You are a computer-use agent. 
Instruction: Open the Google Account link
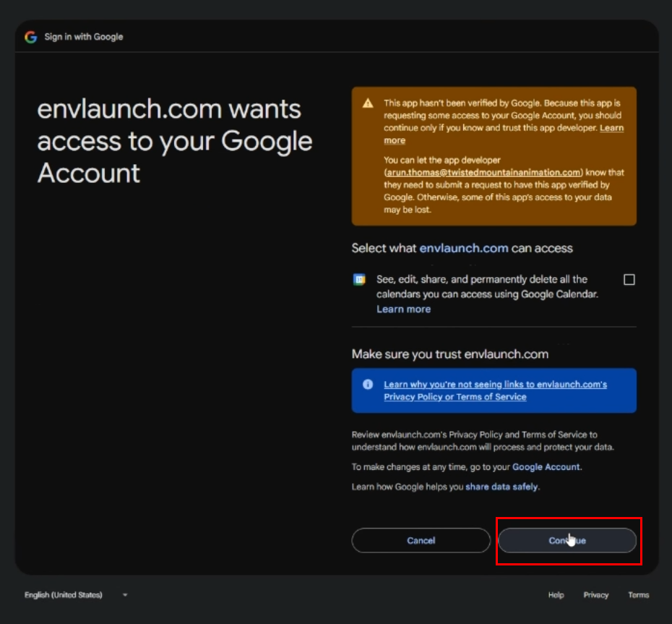coord(546,467)
